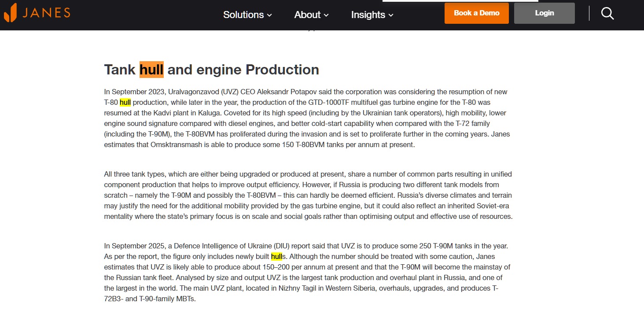
Task: Click the Janes logo
Action: 37,13
